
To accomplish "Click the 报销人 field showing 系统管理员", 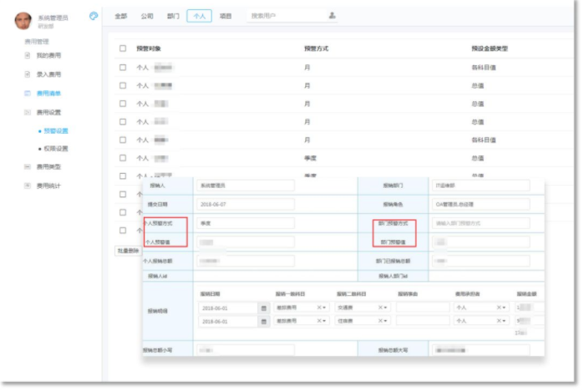I will click(246, 186).
